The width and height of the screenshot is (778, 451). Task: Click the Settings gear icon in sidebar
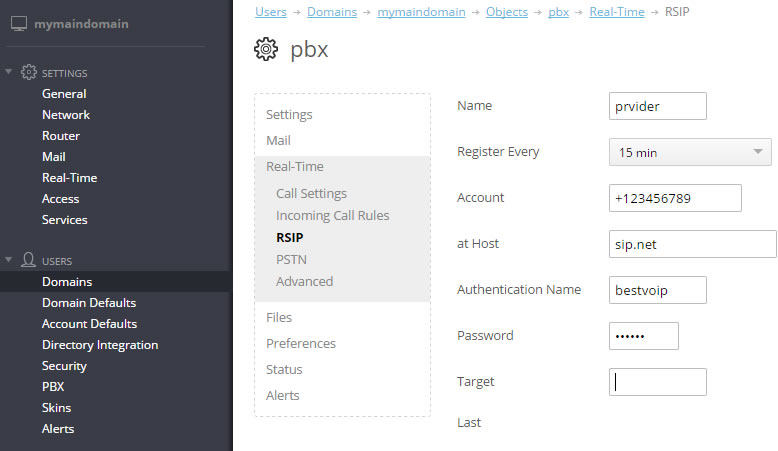point(29,72)
